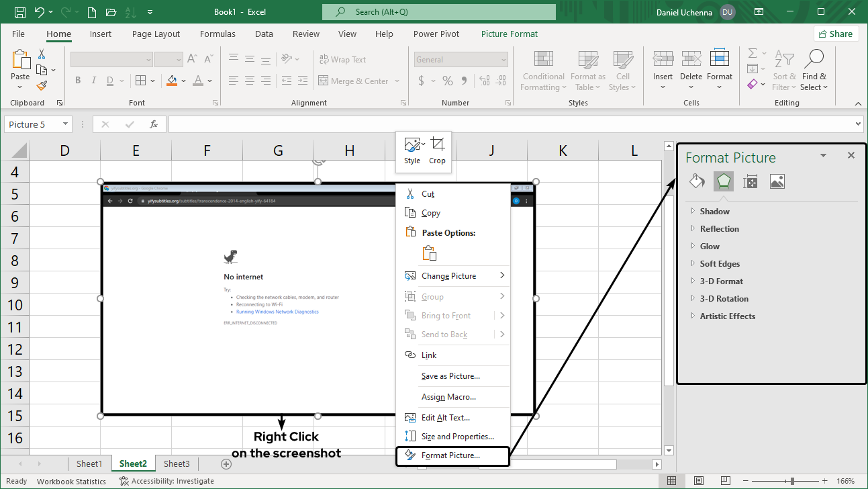Screen dimensions: 868x489
Task: Toggle Underline formatting in the Font group
Action: (x=109, y=80)
